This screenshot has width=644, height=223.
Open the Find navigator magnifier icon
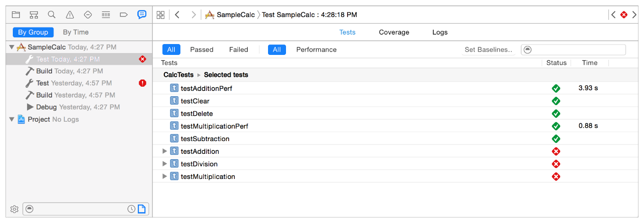pyautogui.click(x=52, y=15)
